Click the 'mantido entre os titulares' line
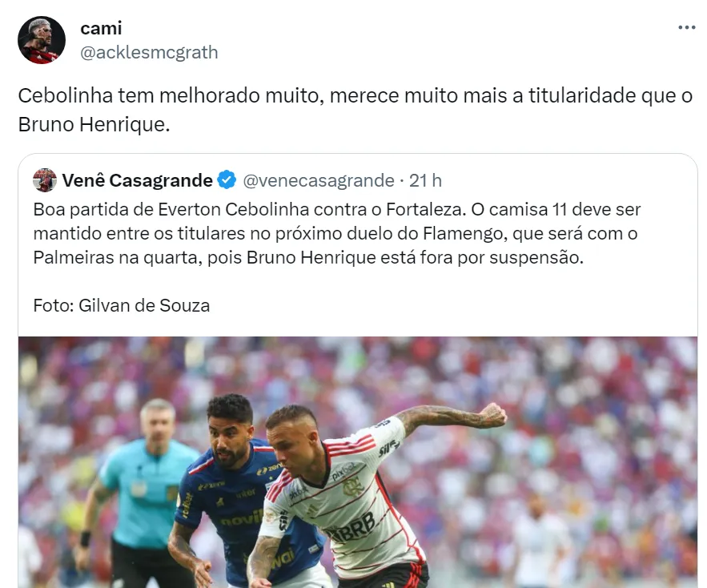Screen dimensions: 707x588 pyautogui.click(x=335, y=234)
